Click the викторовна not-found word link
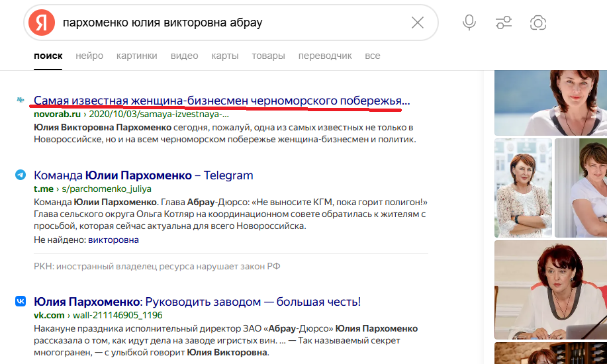The height and width of the screenshot is (364, 607). pyautogui.click(x=113, y=240)
